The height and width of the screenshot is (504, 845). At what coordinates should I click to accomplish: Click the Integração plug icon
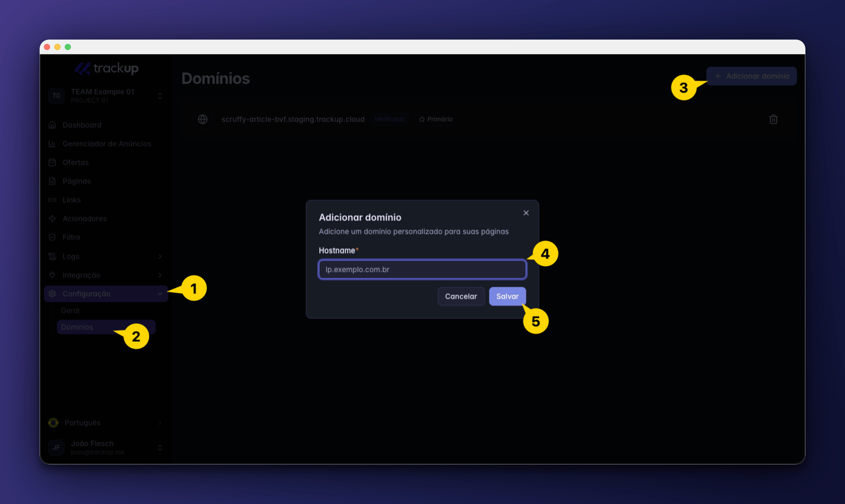(52, 275)
